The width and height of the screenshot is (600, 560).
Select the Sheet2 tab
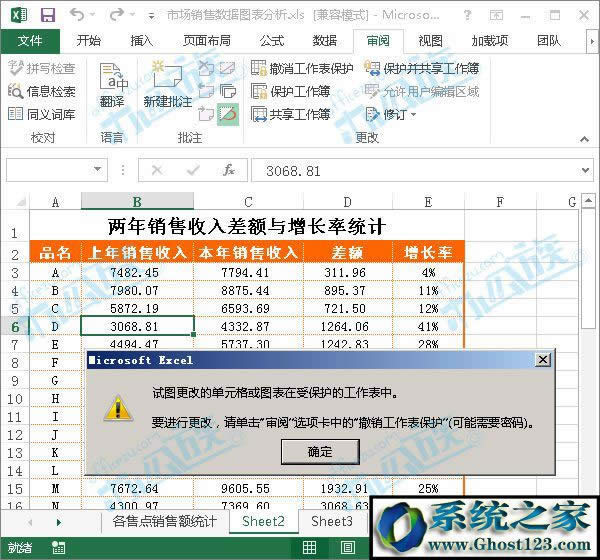pyautogui.click(x=264, y=521)
